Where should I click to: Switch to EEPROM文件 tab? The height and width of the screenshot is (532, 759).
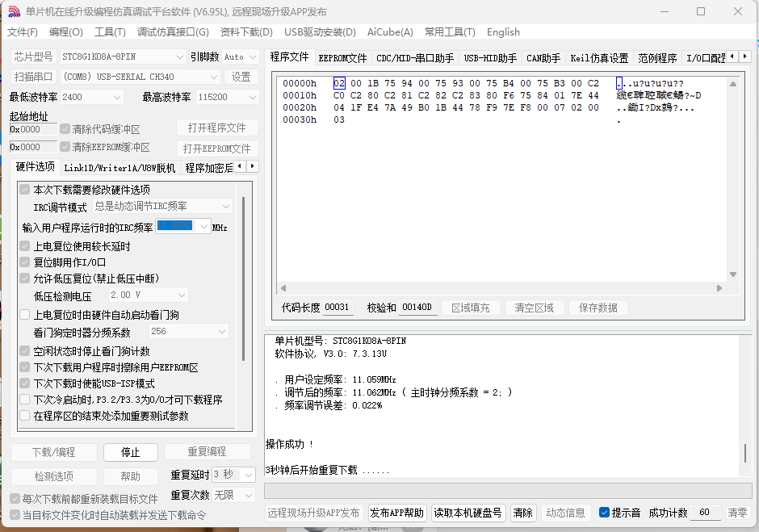click(x=342, y=58)
